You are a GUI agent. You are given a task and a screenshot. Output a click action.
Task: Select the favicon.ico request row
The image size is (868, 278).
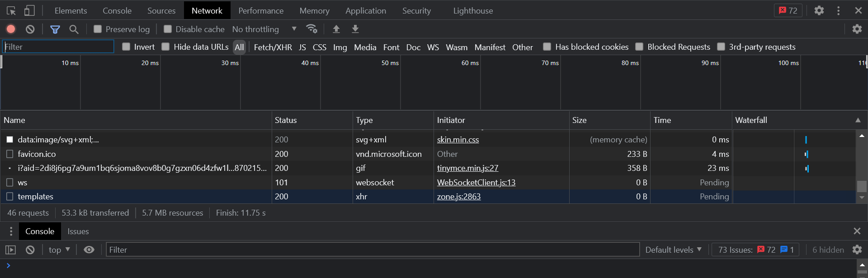[x=428, y=154]
